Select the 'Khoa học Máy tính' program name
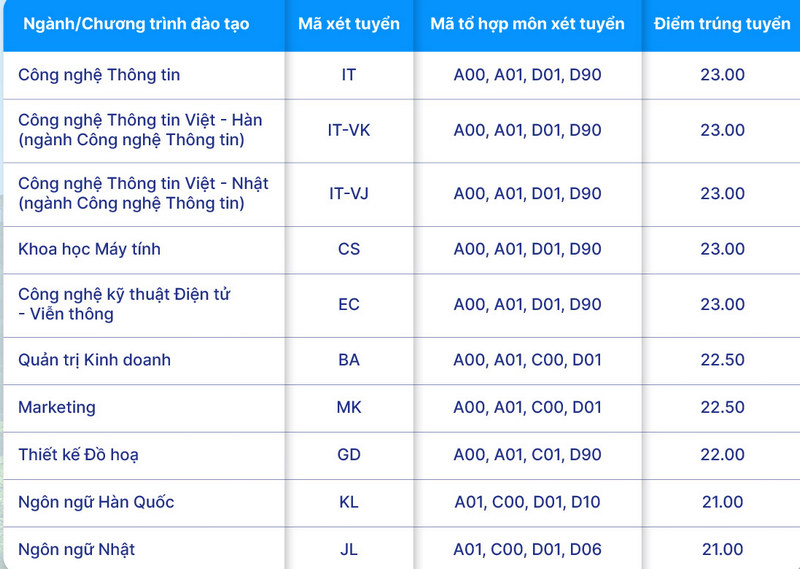Screen dimensions: 800x569 [89, 249]
